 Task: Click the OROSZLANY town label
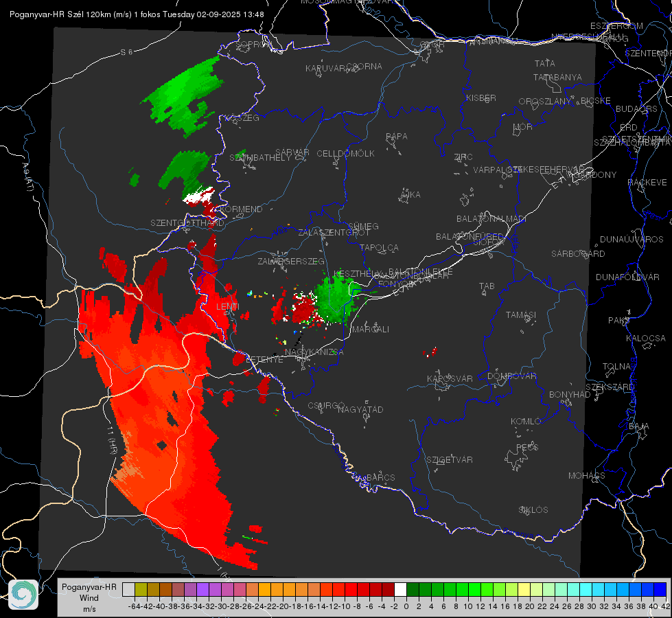click(545, 101)
